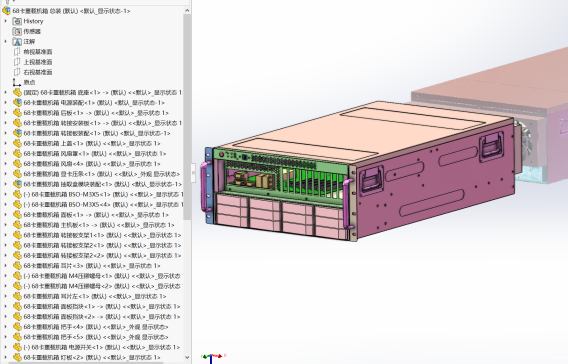Expand the 电源装配<1> sub-assembly

click(x=5, y=103)
